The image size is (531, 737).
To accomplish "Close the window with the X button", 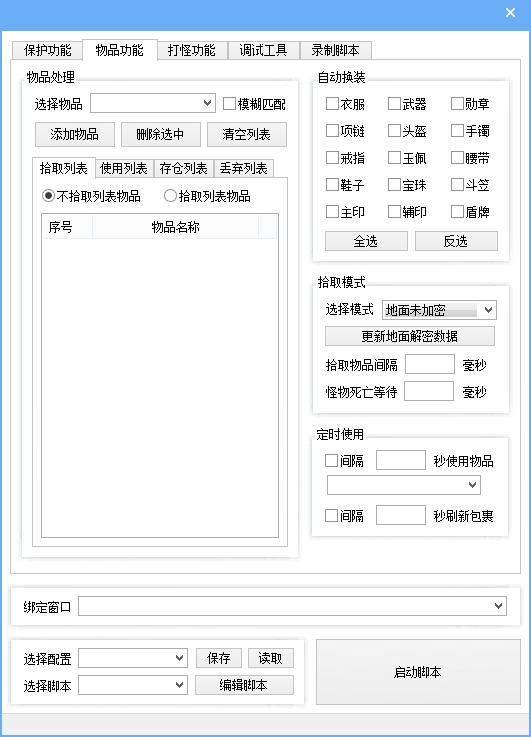I will coord(510,13).
